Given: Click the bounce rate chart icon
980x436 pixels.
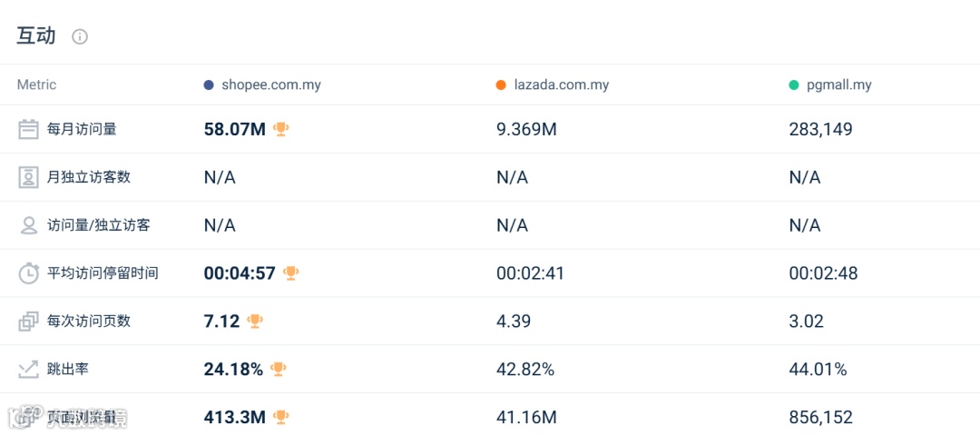Looking at the screenshot, I should click(29, 369).
